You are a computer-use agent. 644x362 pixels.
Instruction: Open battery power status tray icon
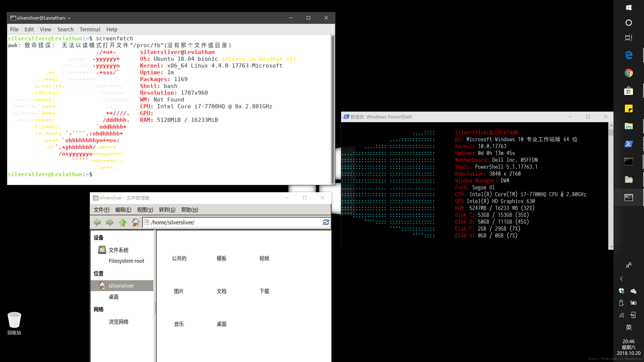click(x=633, y=303)
